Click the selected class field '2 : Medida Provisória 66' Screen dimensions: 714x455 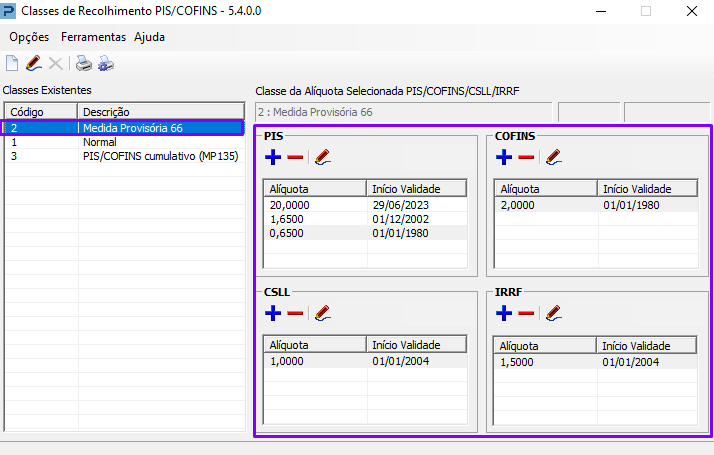(x=403, y=112)
